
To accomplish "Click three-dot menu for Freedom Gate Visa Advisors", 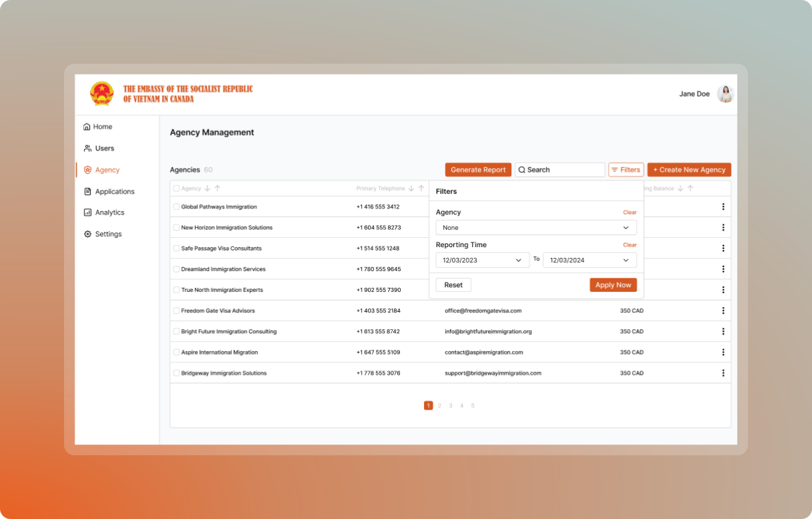I will pos(723,310).
